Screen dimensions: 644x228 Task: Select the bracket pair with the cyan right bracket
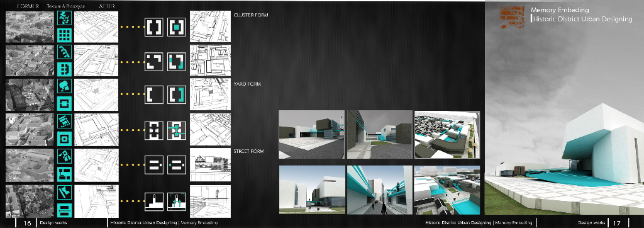click(177, 94)
